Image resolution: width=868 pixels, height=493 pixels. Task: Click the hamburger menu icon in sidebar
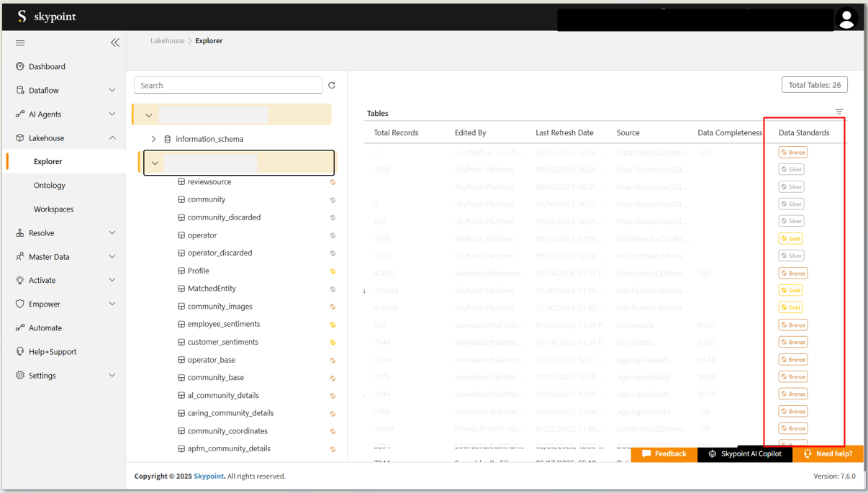click(x=20, y=43)
